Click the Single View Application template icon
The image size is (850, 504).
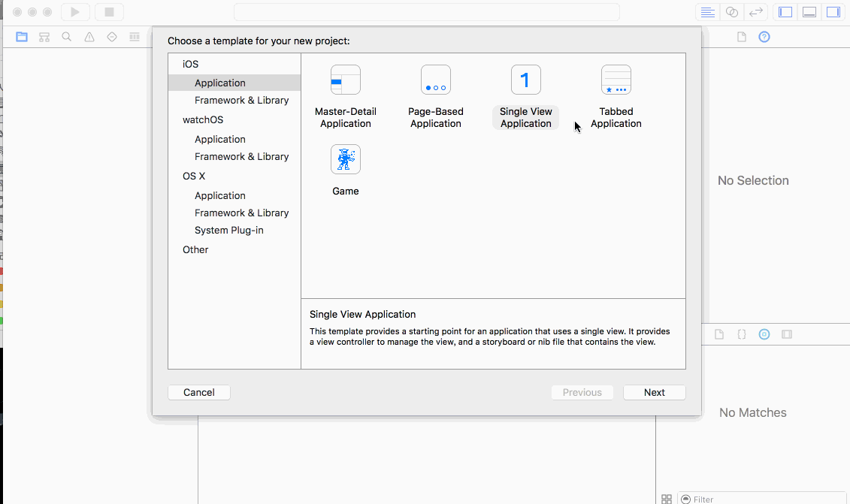(526, 80)
